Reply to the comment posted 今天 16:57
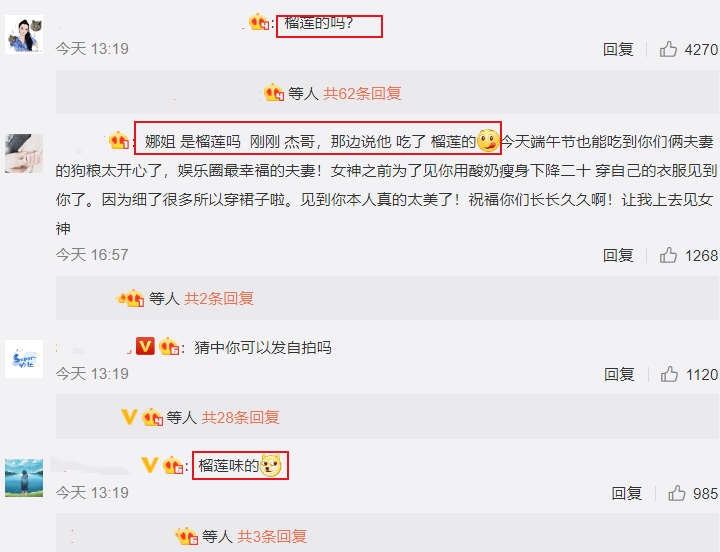 tap(618, 255)
